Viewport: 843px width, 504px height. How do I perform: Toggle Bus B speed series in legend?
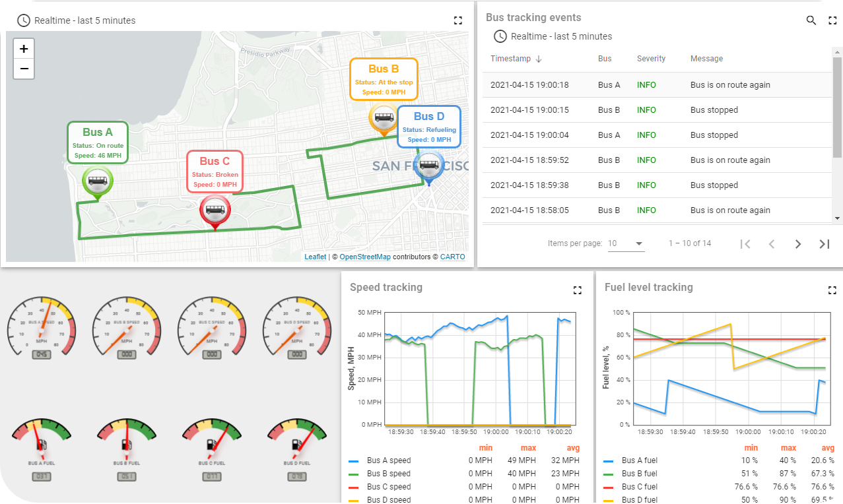[389, 474]
